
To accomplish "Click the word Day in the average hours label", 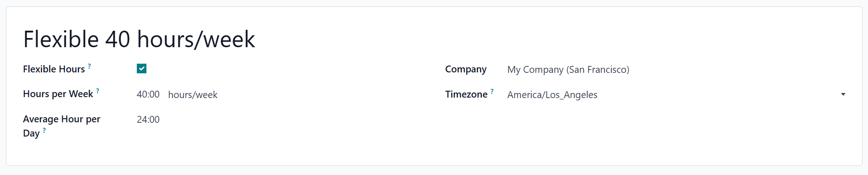I will pos(31,133).
